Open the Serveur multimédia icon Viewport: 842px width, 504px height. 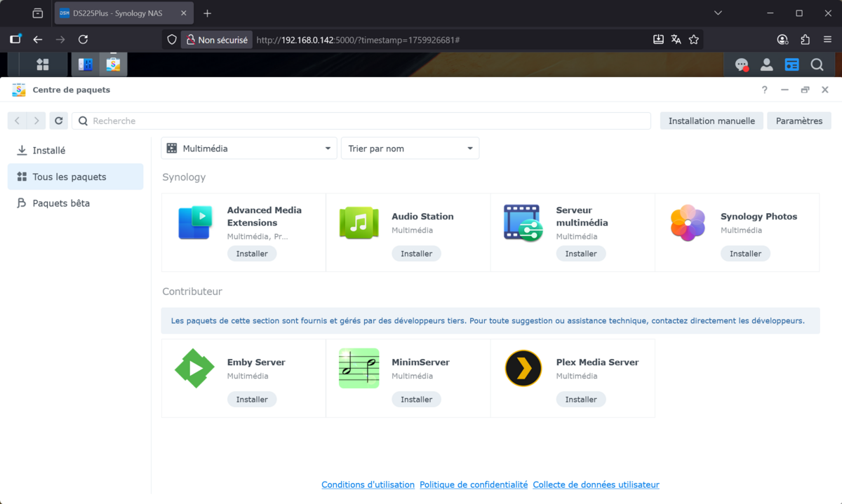pyautogui.click(x=523, y=223)
